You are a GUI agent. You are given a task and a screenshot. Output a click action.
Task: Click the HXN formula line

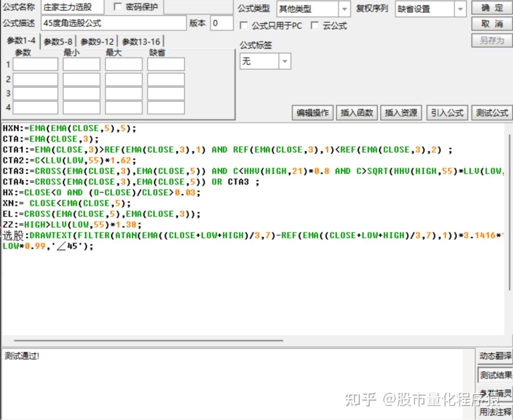point(69,128)
